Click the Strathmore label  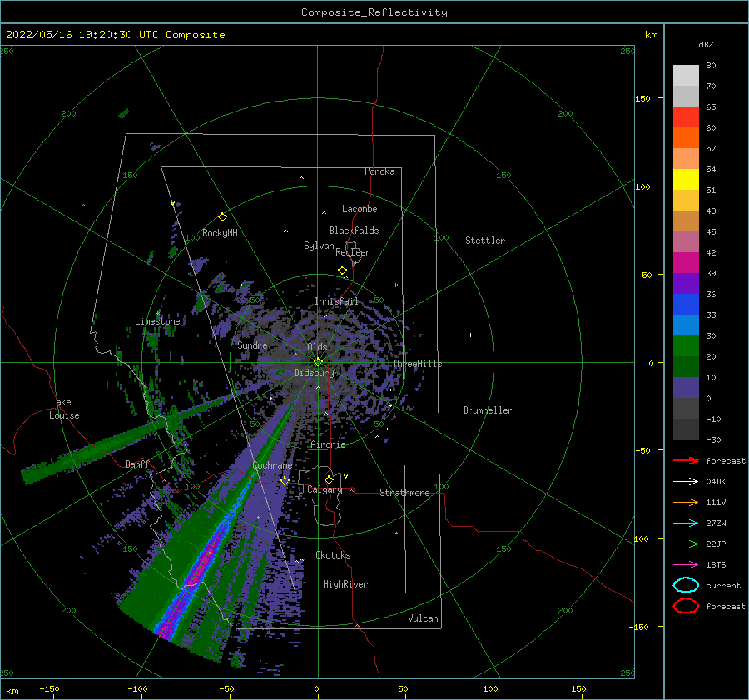pos(404,493)
